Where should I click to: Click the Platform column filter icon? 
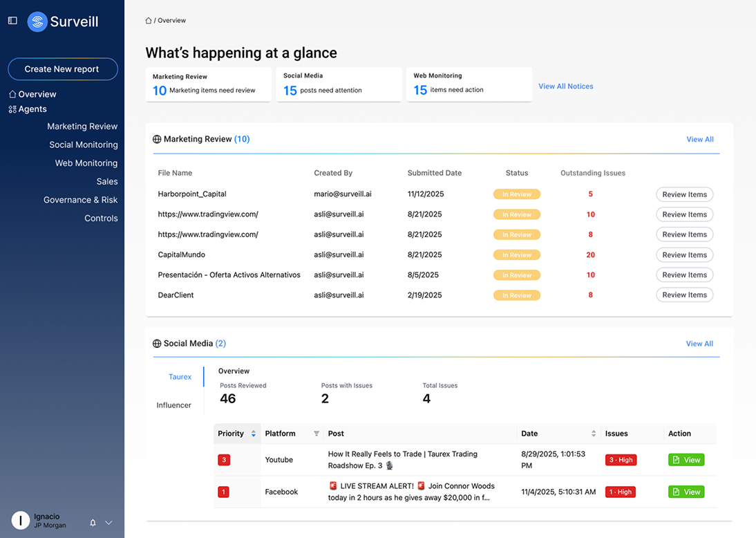(316, 434)
